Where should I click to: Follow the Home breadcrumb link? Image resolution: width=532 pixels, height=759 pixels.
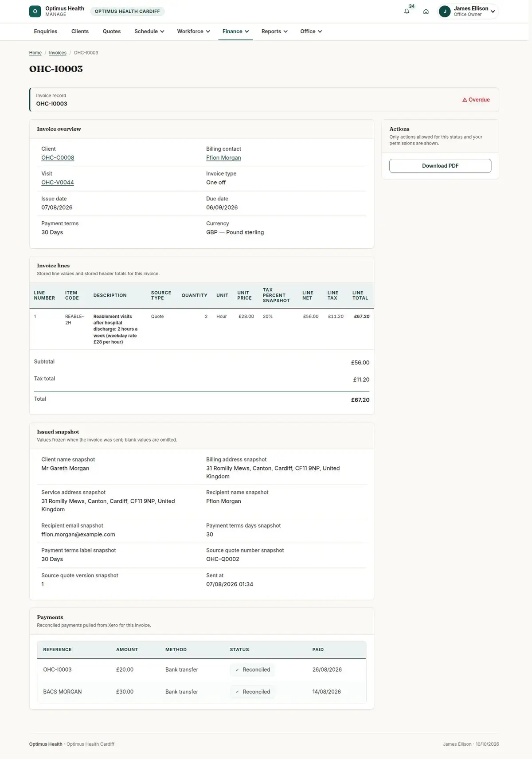pyautogui.click(x=35, y=53)
